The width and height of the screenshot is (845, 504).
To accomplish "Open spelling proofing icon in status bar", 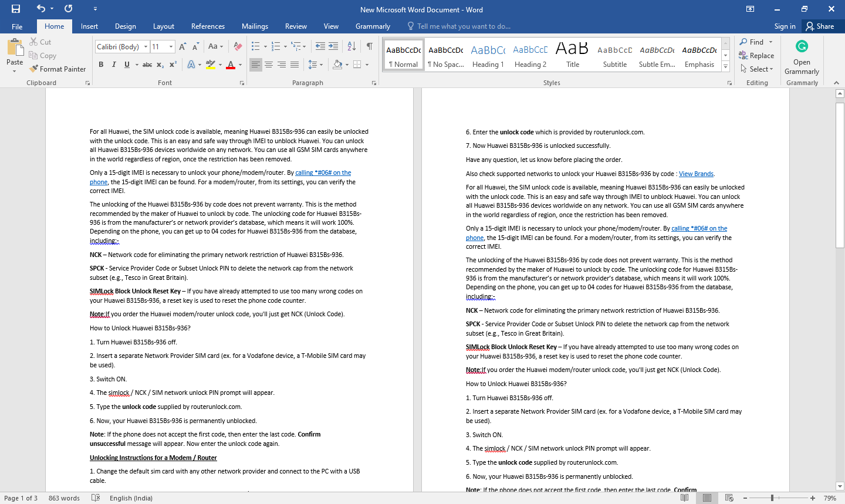I will 96,498.
